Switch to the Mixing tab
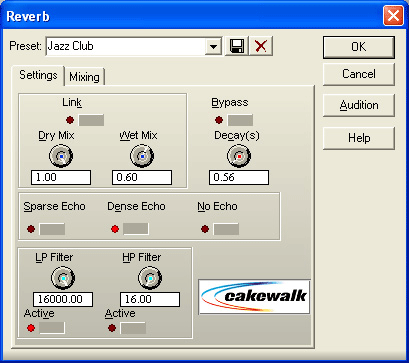The height and width of the screenshot is (363, 409). coord(84,77)
